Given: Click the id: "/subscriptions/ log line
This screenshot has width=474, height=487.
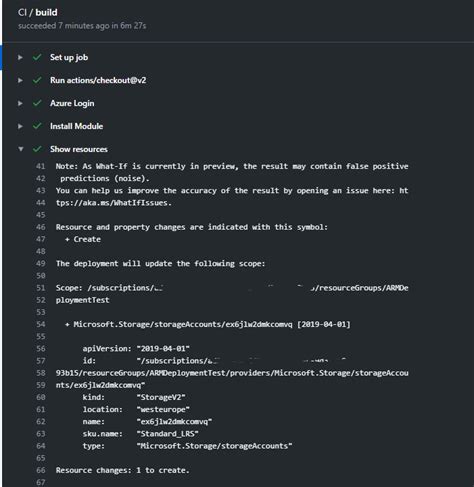Looking at the screenshot, I should (x=215, y=361).
